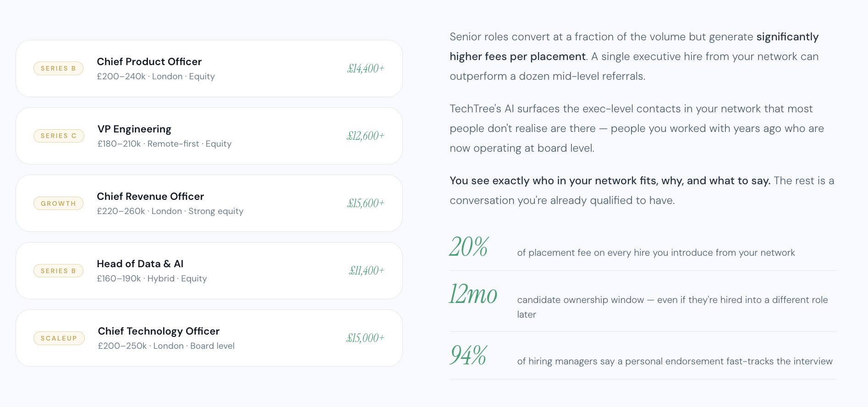Click the £200–250k London Board level details
Image resolution: width=868 pixels, height=407 pixels.
point(166,346)
